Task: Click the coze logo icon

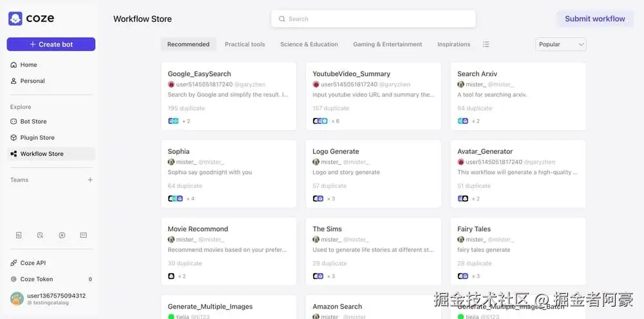Action: (x=15, y=19)
